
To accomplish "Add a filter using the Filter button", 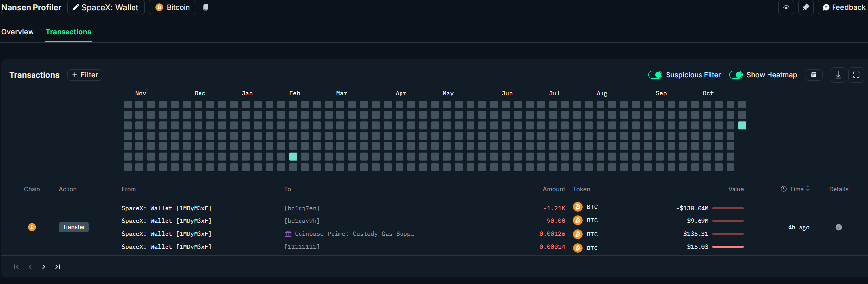I will point(85,75).
